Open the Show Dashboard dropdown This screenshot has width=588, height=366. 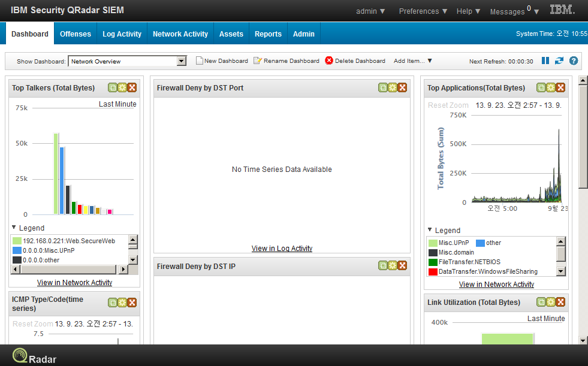pyautogui.click(x=182, y=61)
